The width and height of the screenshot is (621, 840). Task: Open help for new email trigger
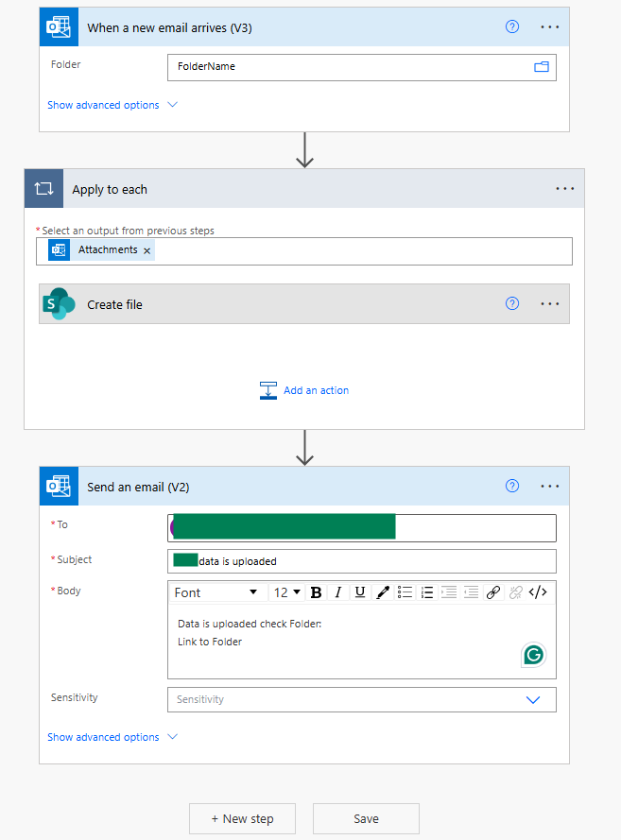pyautogui.click(x=512, y=27)
